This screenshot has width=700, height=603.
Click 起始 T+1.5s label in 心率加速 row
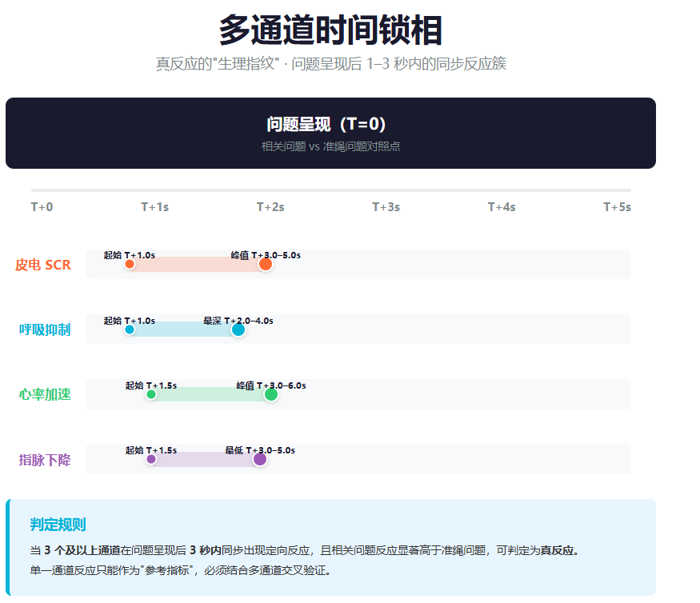point(151,385)
